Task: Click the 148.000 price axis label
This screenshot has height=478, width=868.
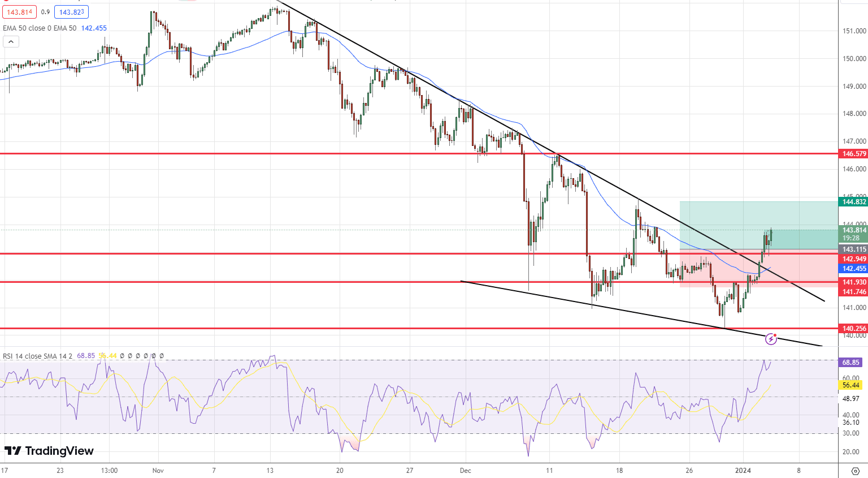Action: [854, 114]
